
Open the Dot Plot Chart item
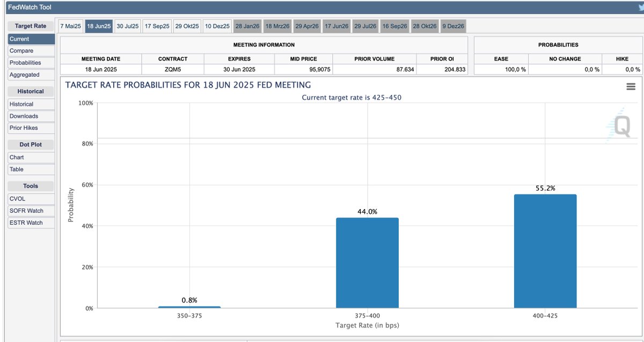coord(31,157)
